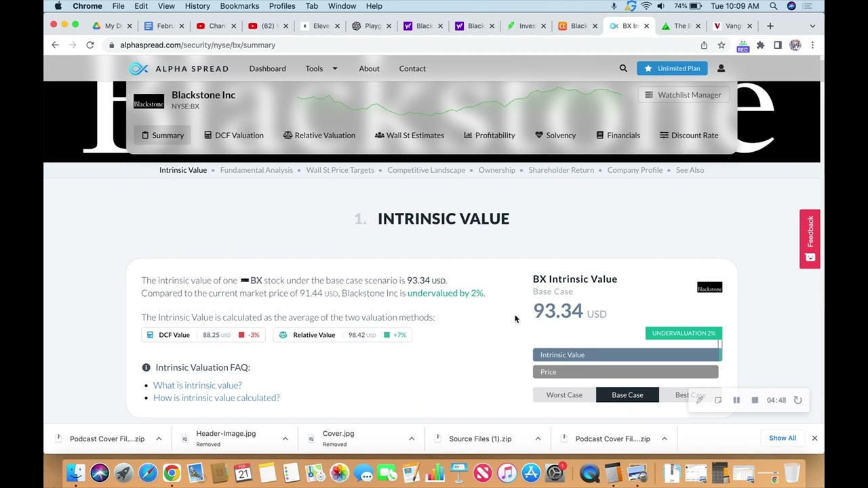Screen dimensions: 868x488
Task: Click the Intrinsic Value bar
Action: [627, 354]
